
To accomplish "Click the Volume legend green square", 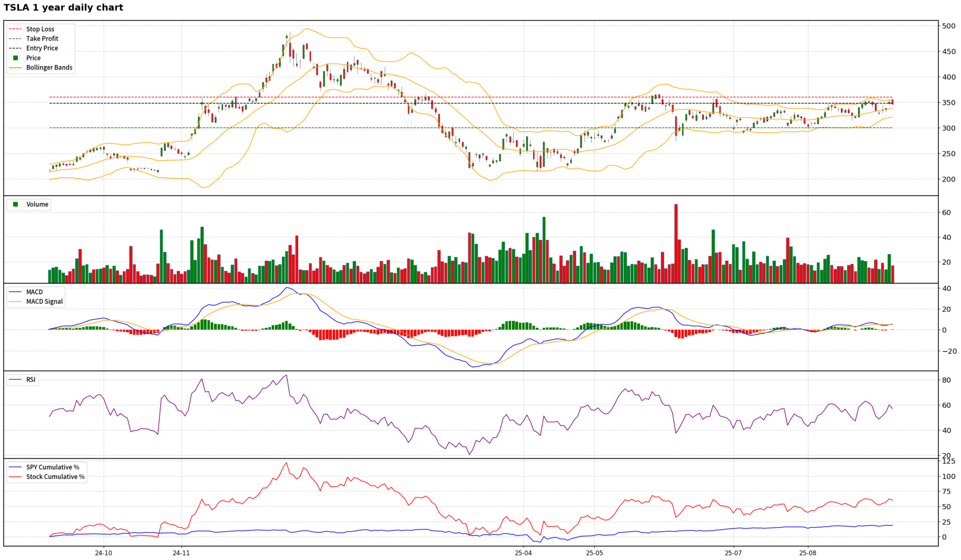I will (16, 204).
